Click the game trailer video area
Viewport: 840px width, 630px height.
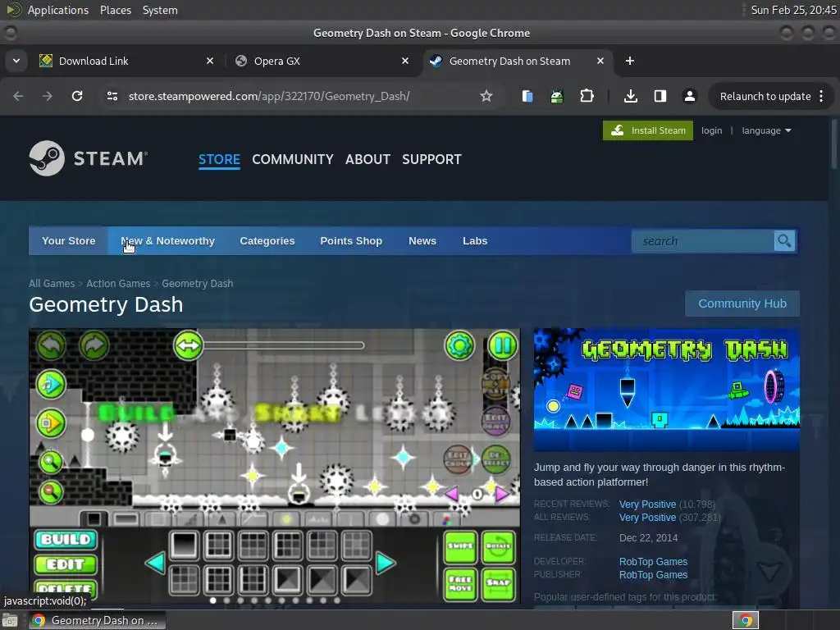274,466
